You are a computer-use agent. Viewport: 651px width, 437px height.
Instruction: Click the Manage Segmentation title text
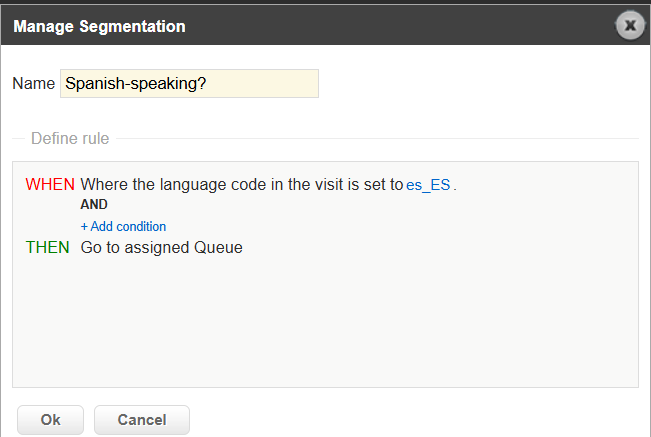99,27
